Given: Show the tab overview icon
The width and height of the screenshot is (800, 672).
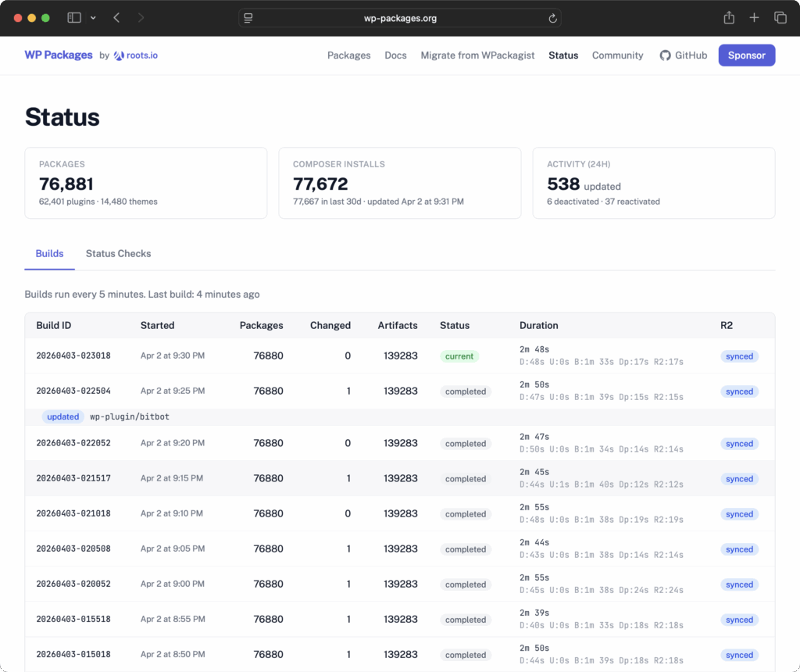Looking at the screenshot, I should coord(780,17).
